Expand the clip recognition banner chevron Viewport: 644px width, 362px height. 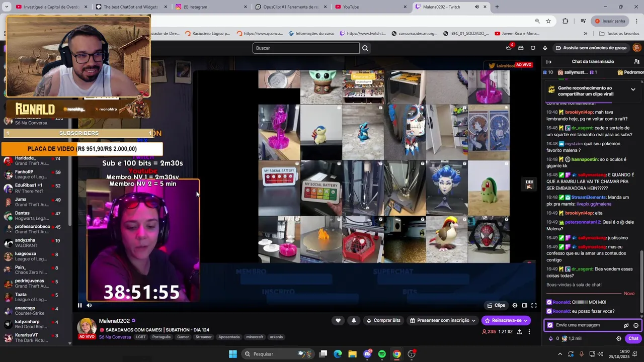(633, 89)
